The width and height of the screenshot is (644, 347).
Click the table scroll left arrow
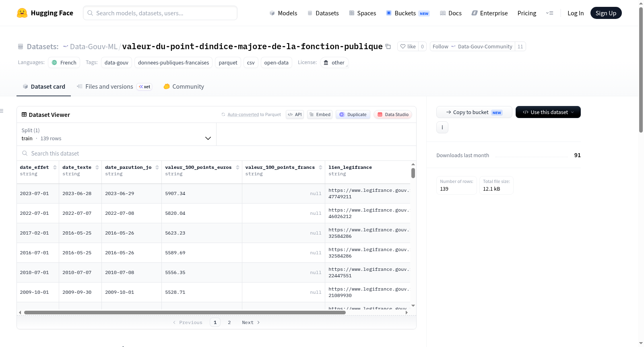[20, 312]
